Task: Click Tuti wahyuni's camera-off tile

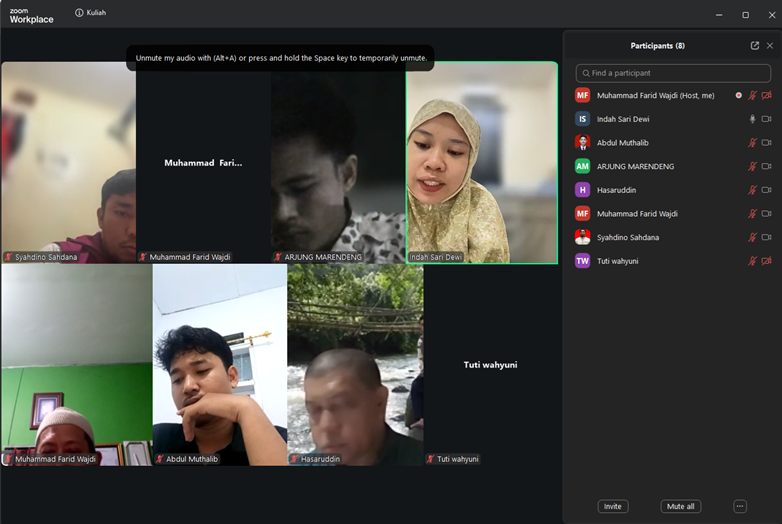Action: pyautogui.click(x=491, y=365)
